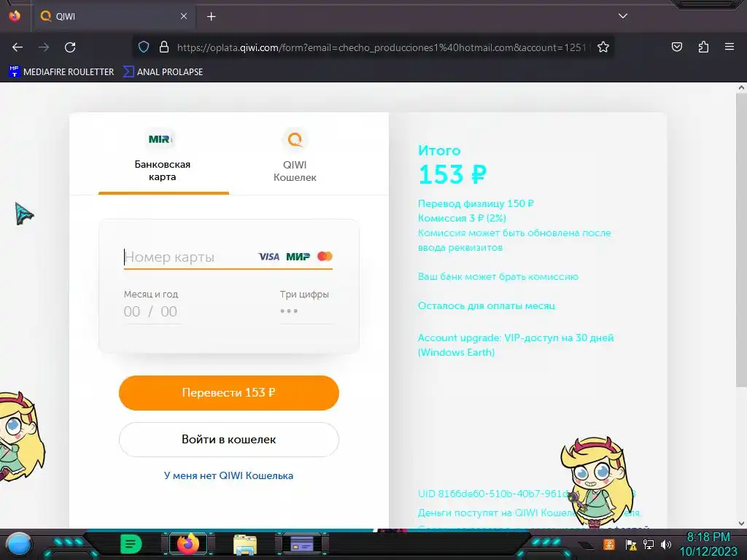Viewport: 747px width, 560px height.
Task: Focus the Месяц и год expiry field
Action: [x=152, y=311]
